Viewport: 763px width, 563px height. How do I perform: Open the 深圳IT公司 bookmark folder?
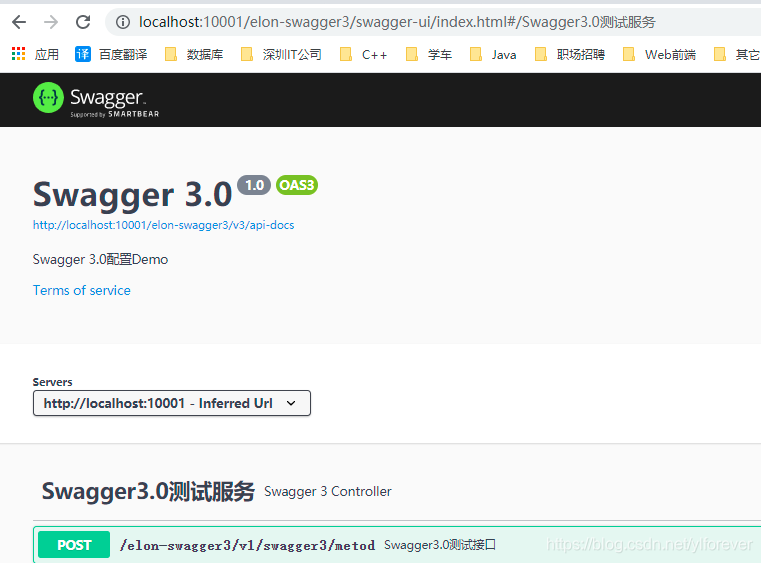281,54
